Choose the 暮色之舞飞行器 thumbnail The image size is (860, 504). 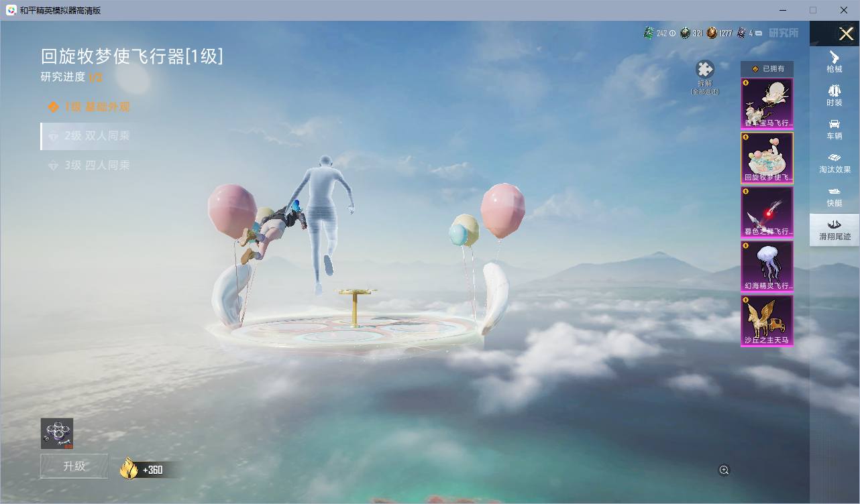(767, 212)
